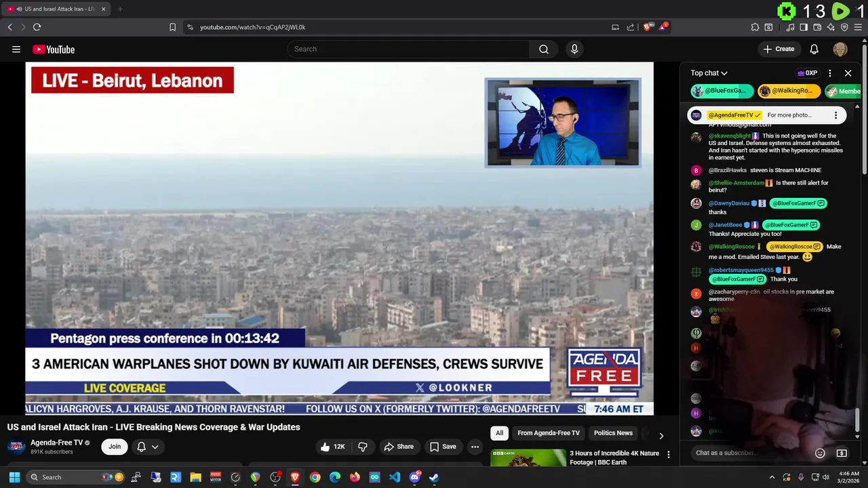Go back to previous page
Image resolution: width=868 pixels, height=488 pixels.
(x=9, y=27)
